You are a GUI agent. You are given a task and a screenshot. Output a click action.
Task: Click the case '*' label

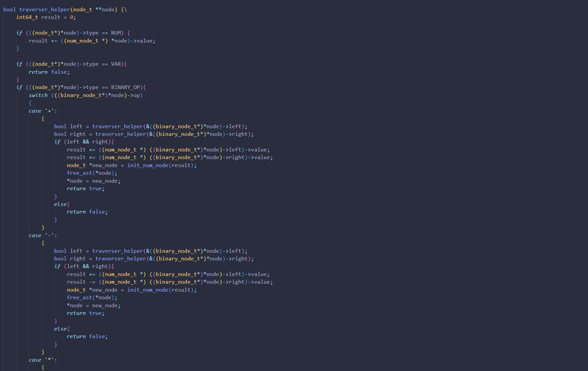coord(43,360)
